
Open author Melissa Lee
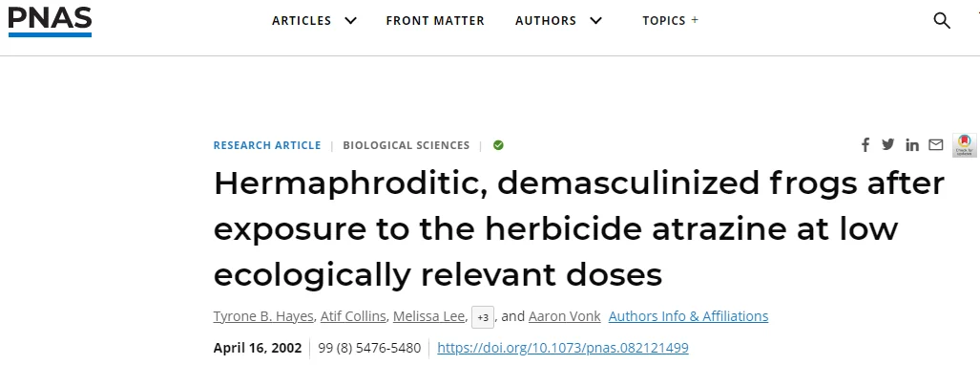coord(428,316)
